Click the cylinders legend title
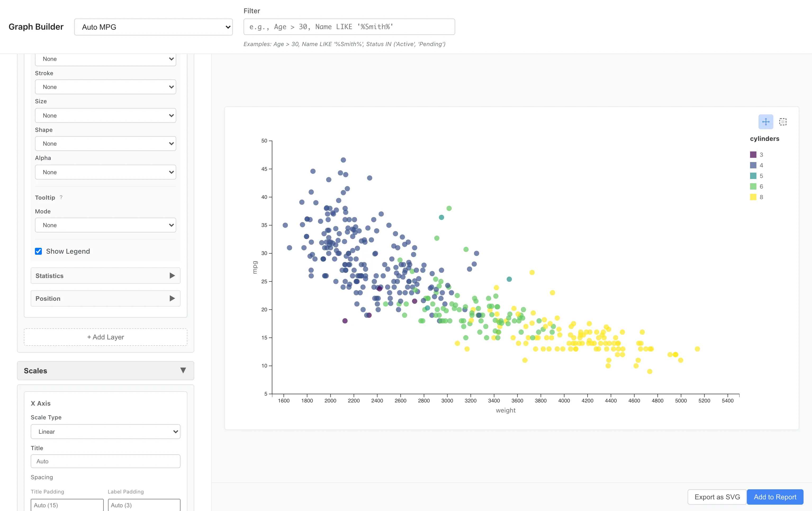This screenshot has width=812, height=511. coord(764,139)
